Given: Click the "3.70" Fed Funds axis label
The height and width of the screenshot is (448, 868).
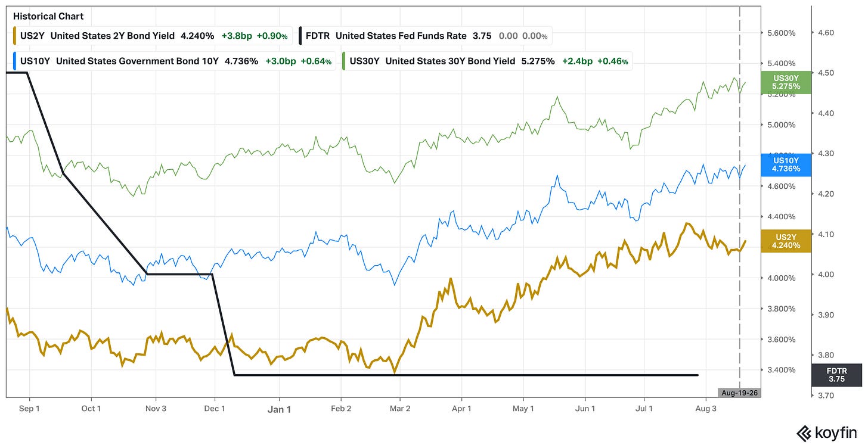Looking at the screenshot, I should tap(827, 396).
